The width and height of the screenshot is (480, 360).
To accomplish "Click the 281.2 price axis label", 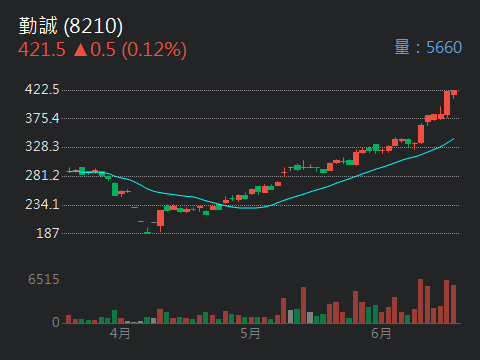I will pyautogui.click(x=42, y=175).
